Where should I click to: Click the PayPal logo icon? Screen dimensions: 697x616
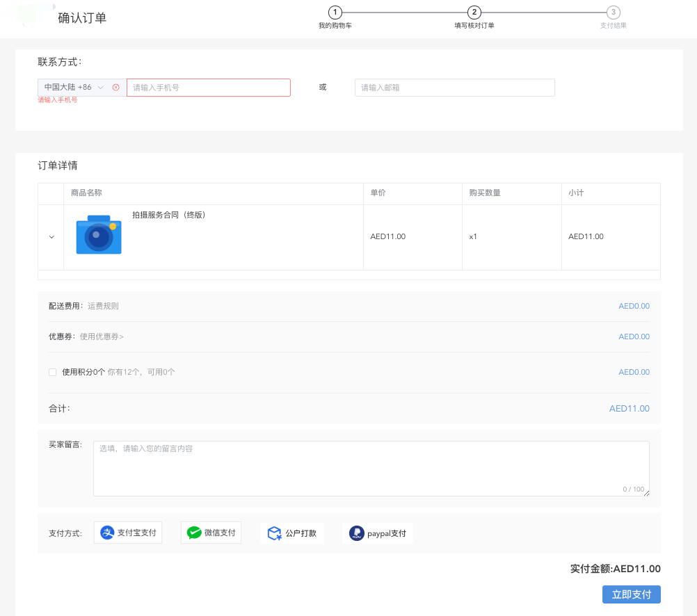(x=357, y=533)
